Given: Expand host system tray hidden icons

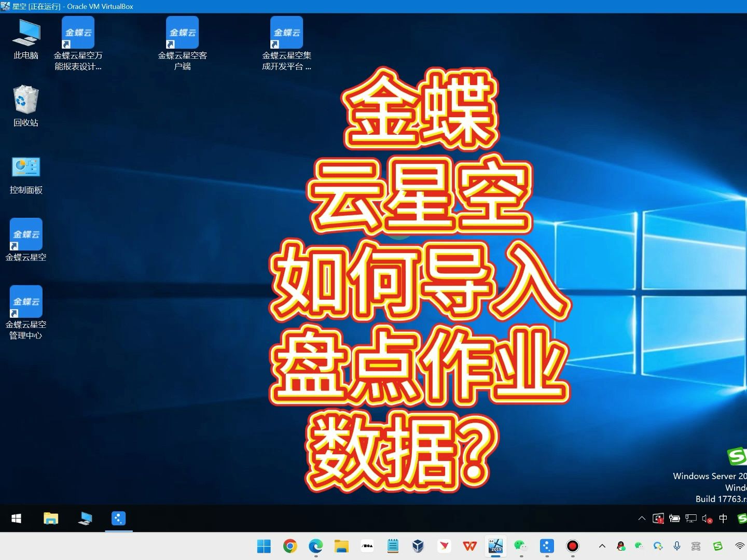Looking at the screenshot, I should tap(602, 546).
